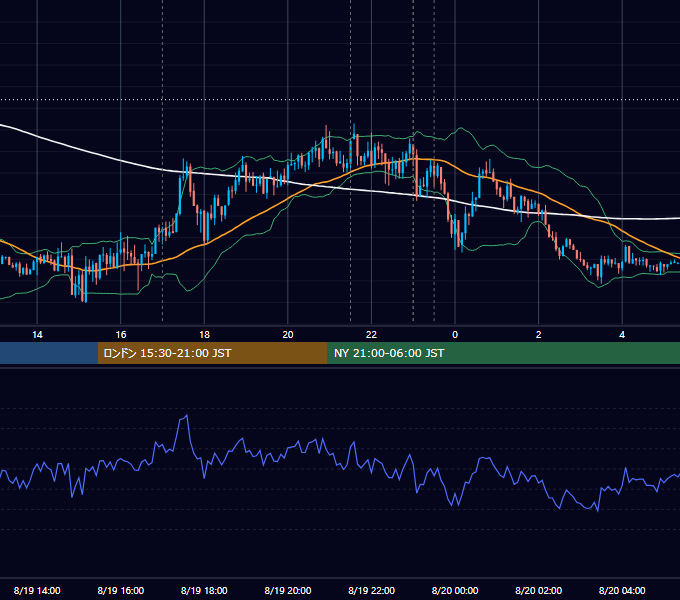Click the blue session bar before London

pyautogui.click(x=49, y=353)
